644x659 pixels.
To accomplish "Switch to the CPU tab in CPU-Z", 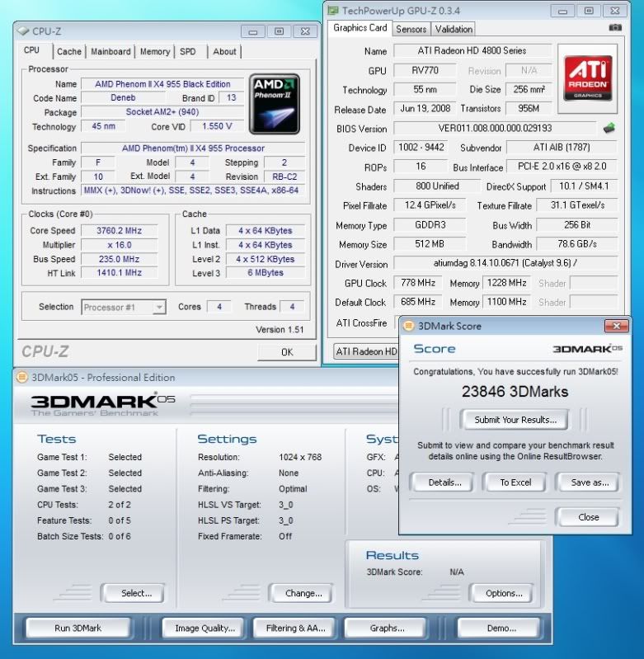I will coord(31,50).
